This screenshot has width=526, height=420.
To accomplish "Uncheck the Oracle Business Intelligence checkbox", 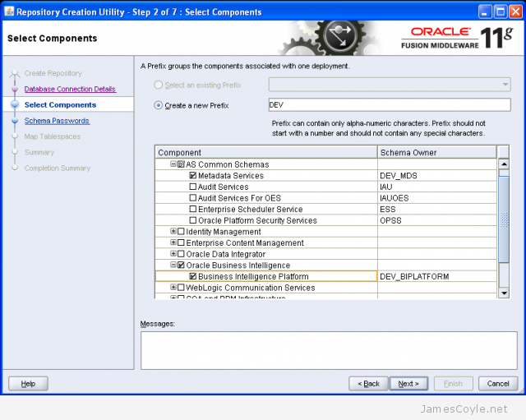I will tap(181, 265).
